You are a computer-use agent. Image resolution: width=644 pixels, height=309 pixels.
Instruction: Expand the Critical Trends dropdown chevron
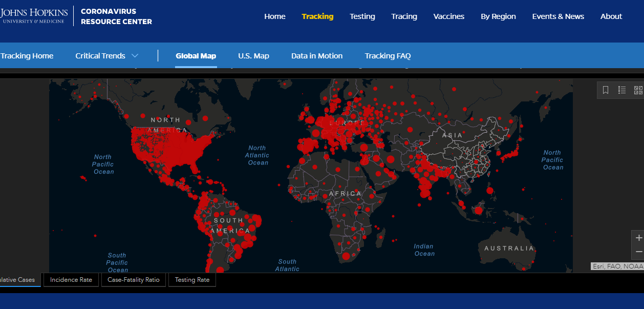[x=135, y=56]
